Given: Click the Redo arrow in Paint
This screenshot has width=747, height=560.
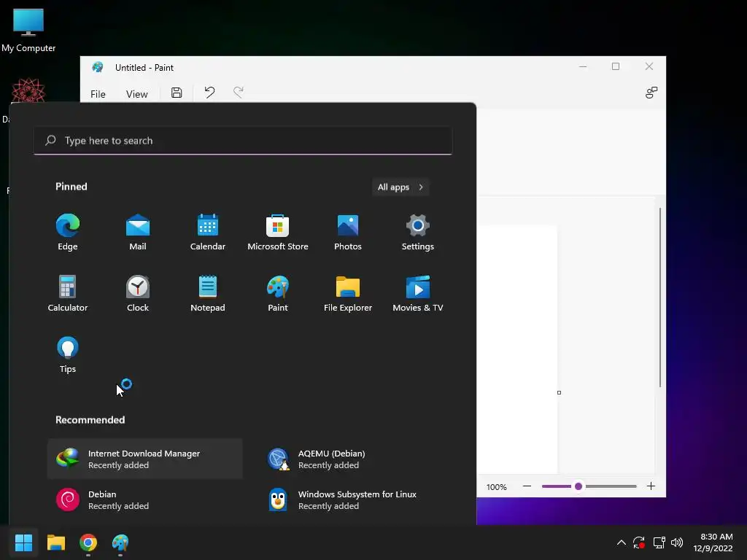Looking at the screenshot, I should (239, 93).
